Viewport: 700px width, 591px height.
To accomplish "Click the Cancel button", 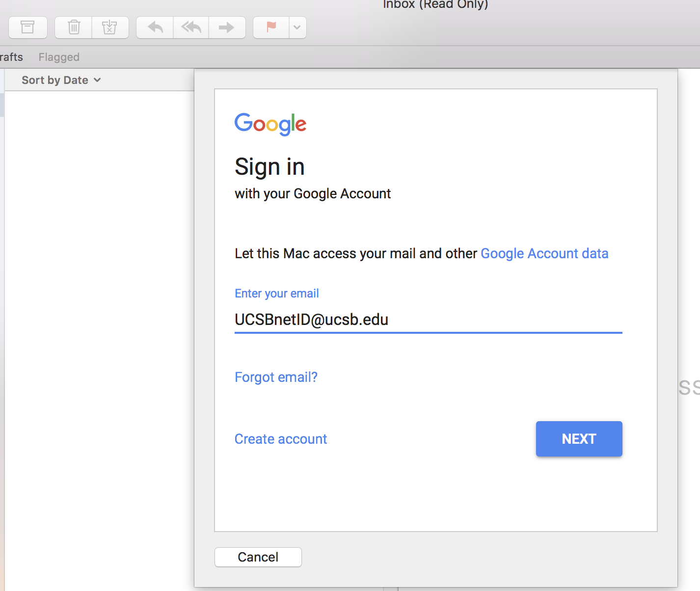I will [x=258, y=557].
